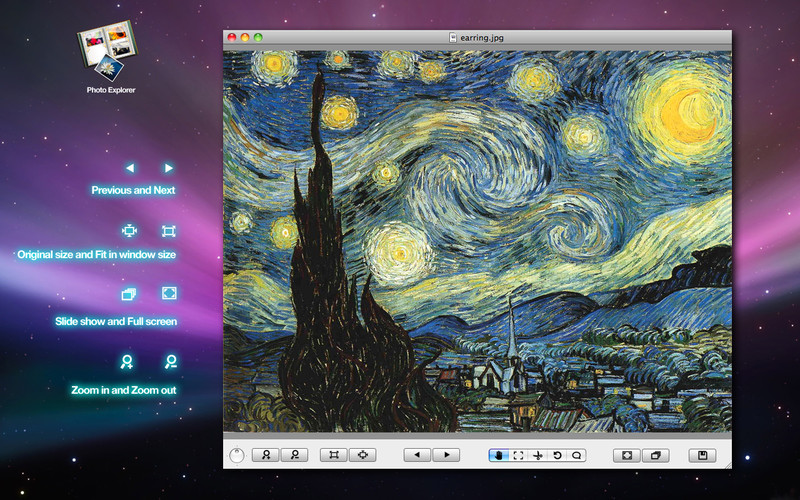Click the earring.jpg window title text
This screenshot has width=800, height=500.
pyautogui.click(x=482, y=37)
